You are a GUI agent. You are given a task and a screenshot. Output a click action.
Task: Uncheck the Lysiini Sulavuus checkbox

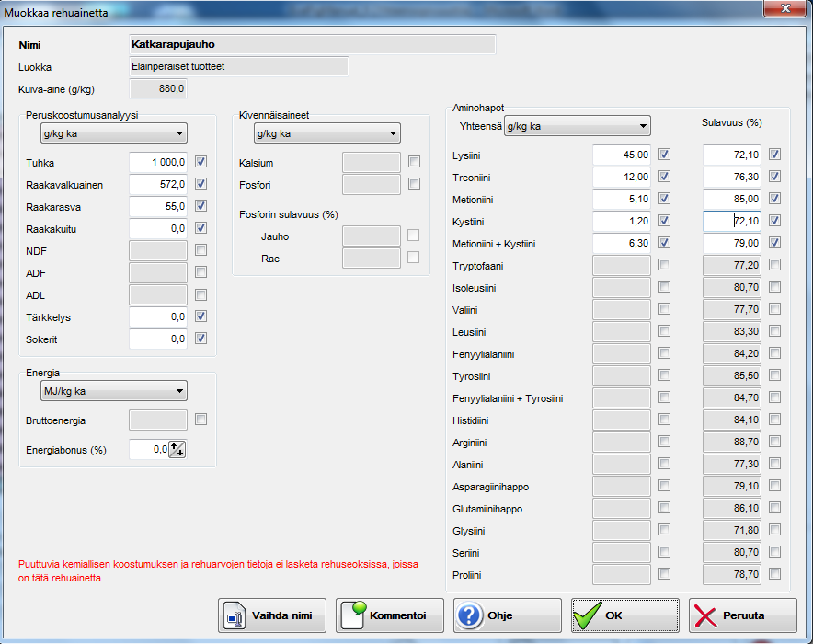tap(774, 155)
